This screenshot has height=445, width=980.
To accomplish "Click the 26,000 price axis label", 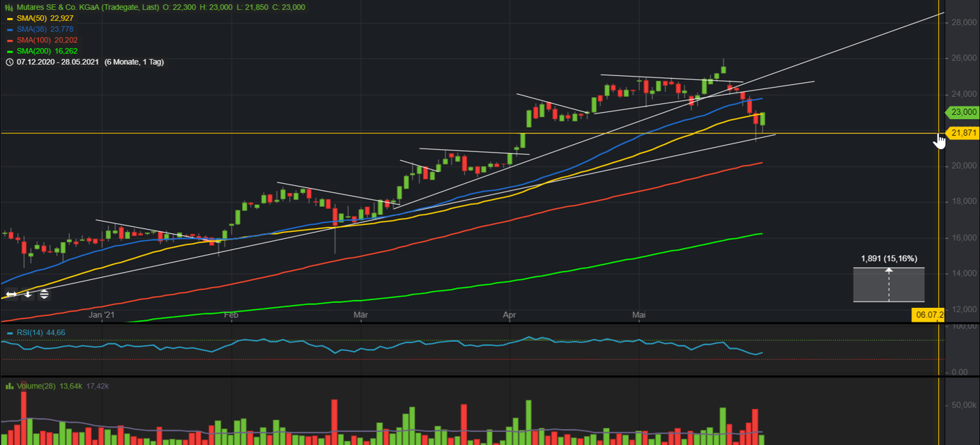I will click(963, 58).
